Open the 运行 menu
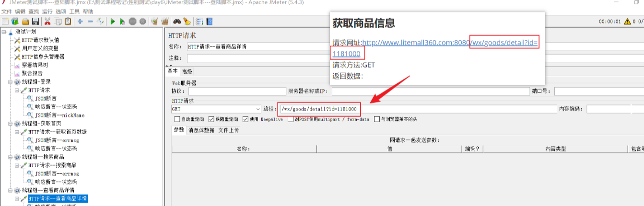644x206 pixels. 47,11
